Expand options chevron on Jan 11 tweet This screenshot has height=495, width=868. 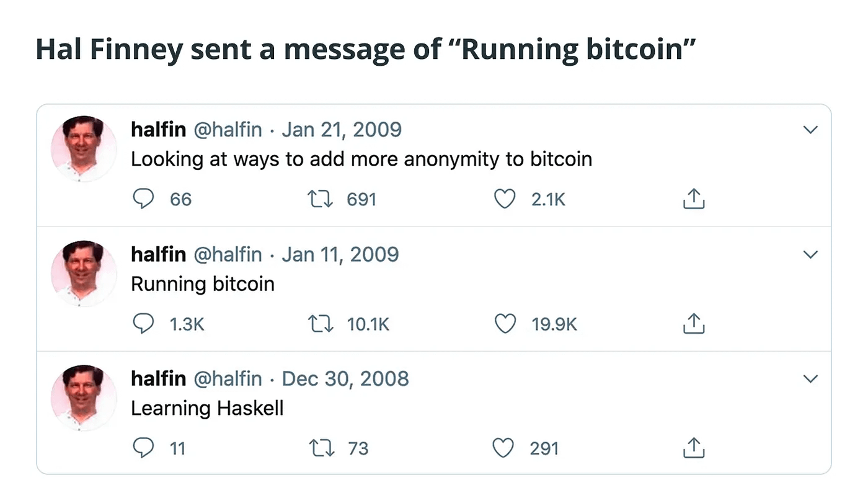[x=810, y=254]
